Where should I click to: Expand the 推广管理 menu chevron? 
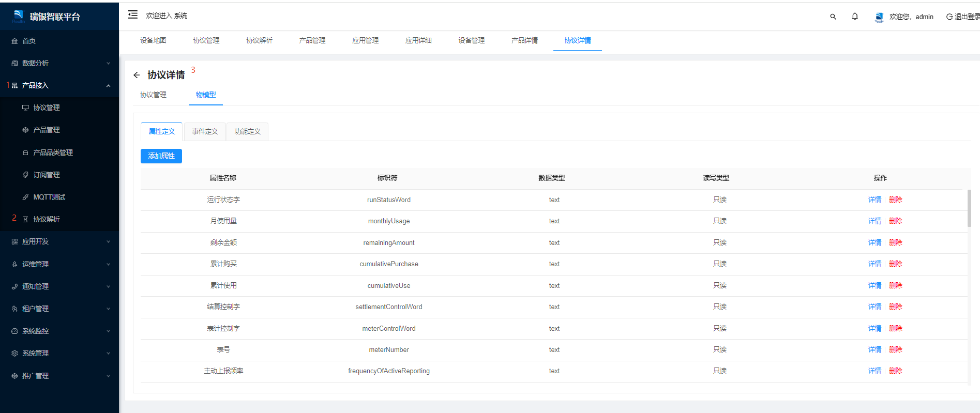click(108, 376)
